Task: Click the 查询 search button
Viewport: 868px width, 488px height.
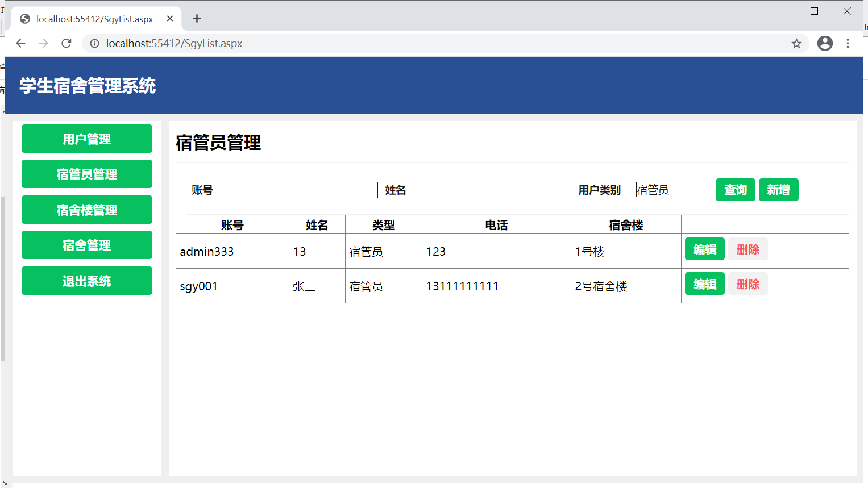Action: [x=735, y=190]
